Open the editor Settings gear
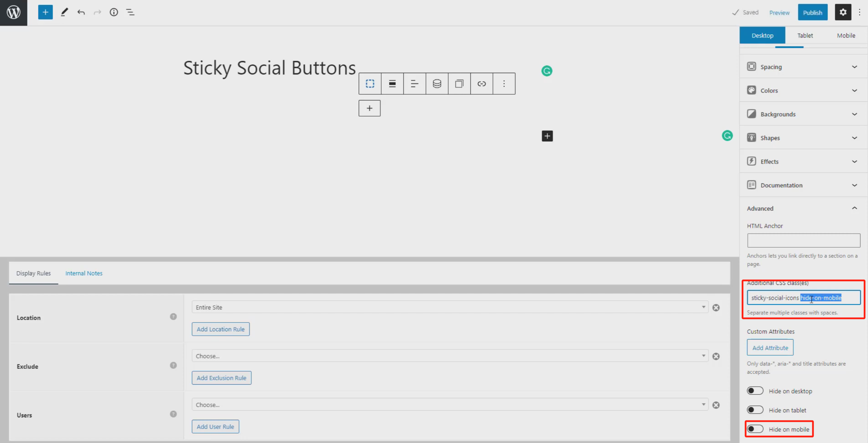 click(843, 12)
